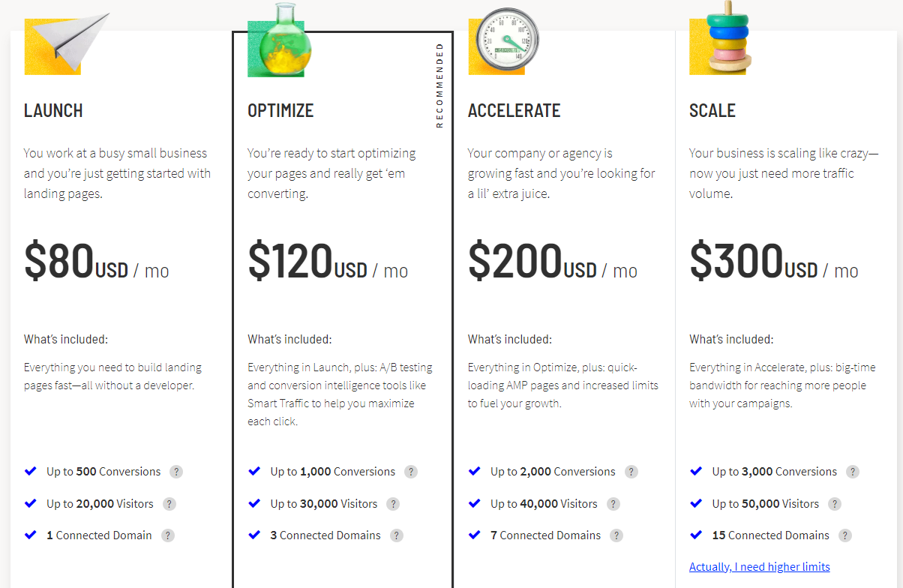
Task: Open help tooltip for 40,000 Visitors
Action: coord(613,504)
